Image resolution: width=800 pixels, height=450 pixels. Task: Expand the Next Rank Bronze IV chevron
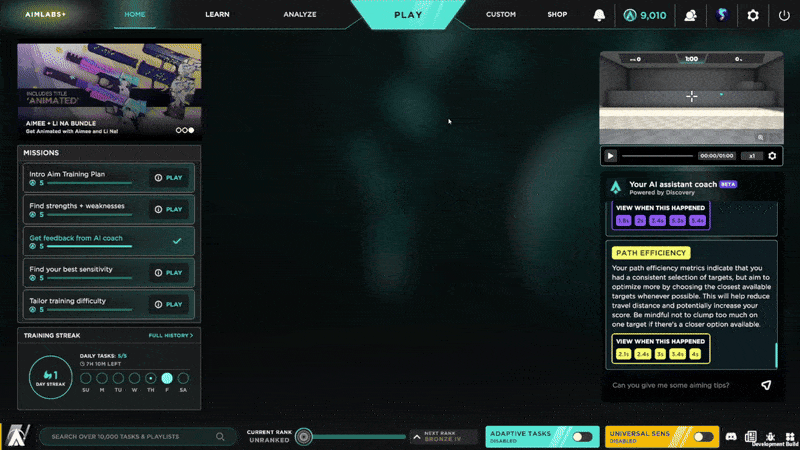[417, 437]
